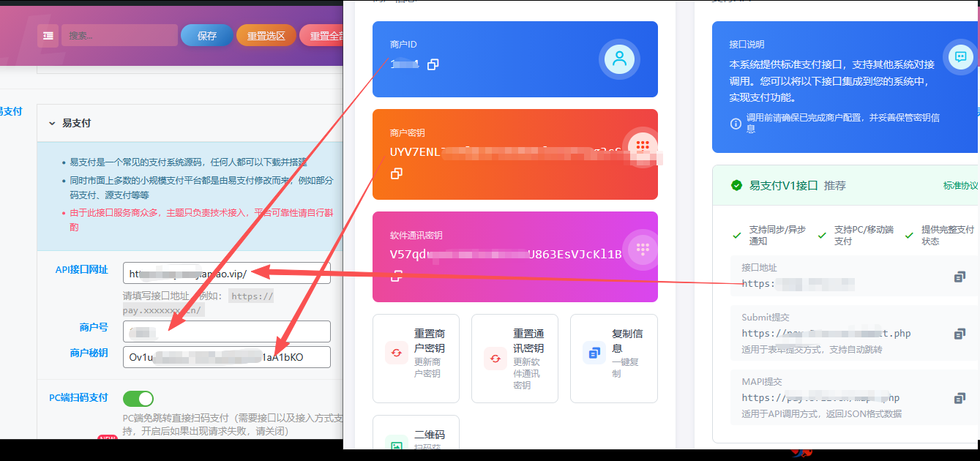Click the dots grid icon on 商户密钥 card

click(x=642, y=145)
